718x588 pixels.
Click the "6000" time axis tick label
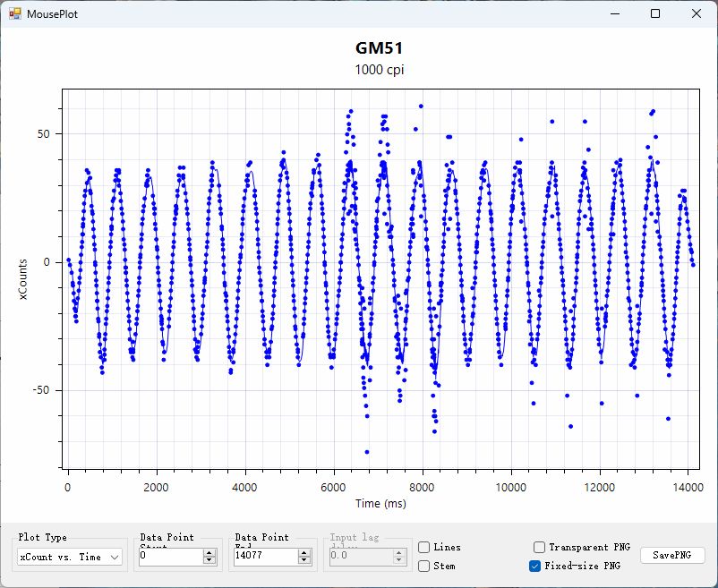[333, 488]
